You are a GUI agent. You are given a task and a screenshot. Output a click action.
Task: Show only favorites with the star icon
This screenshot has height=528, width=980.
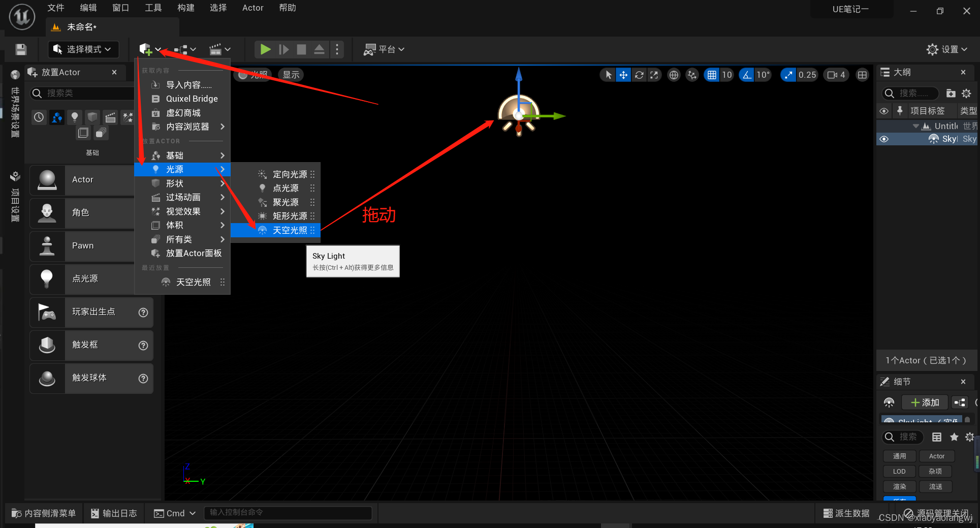click(x=954, y=437)
